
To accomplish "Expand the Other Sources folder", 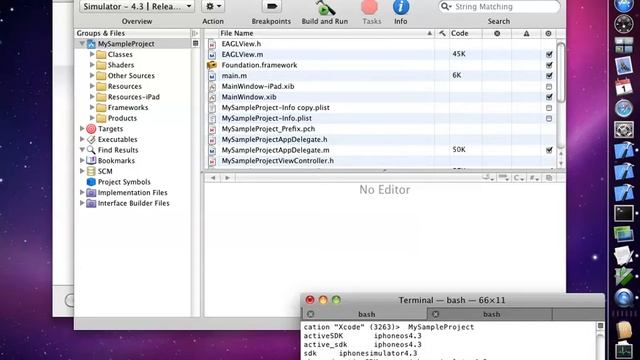I will click(92, 76).
